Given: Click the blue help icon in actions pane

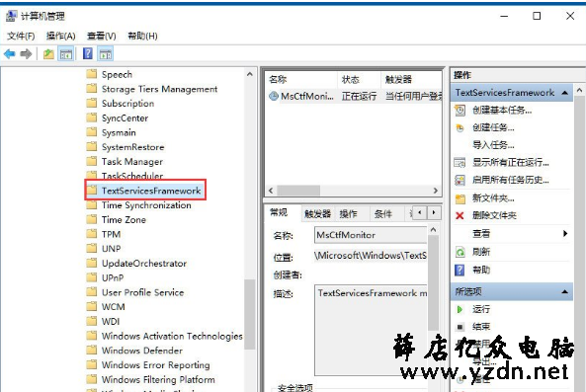Looking at the screenshot, I should [x=460, y=270].
